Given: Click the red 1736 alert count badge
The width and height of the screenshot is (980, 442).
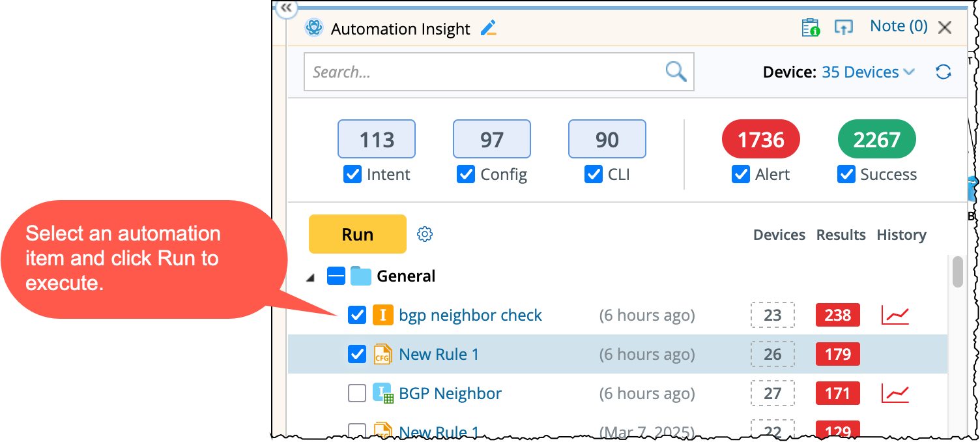Looking at the screenshot, I should [x=760, y=139].
